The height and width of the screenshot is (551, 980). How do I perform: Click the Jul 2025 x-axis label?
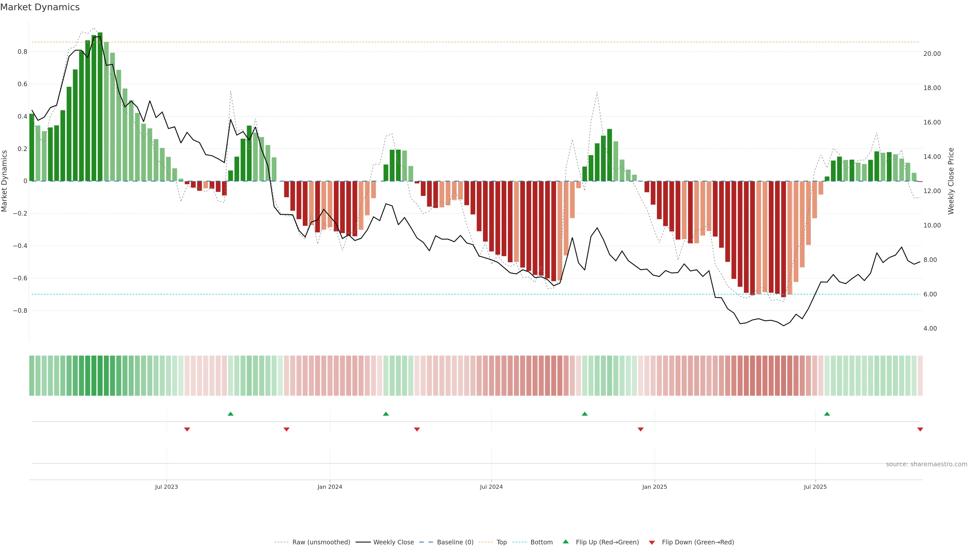pos(815,487)
